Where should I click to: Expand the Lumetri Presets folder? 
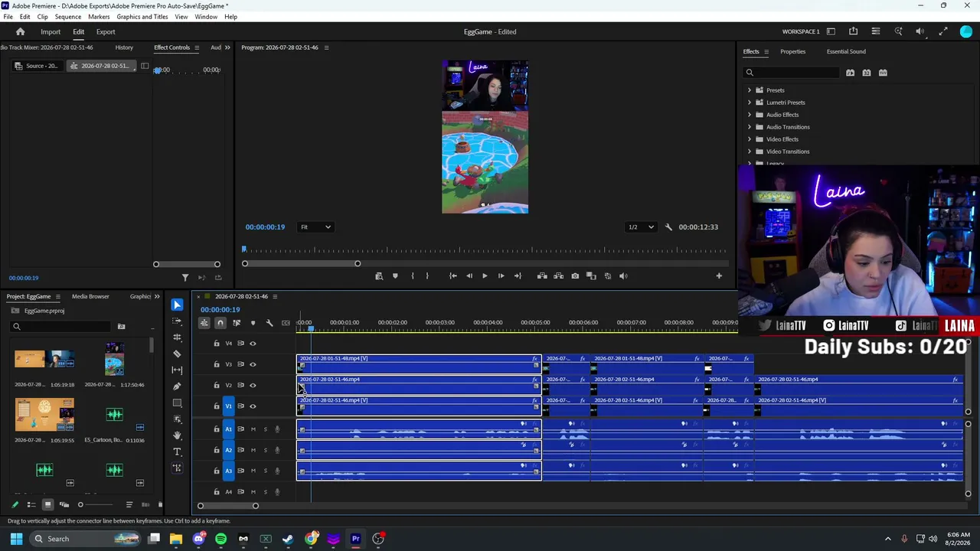(750, 103)
